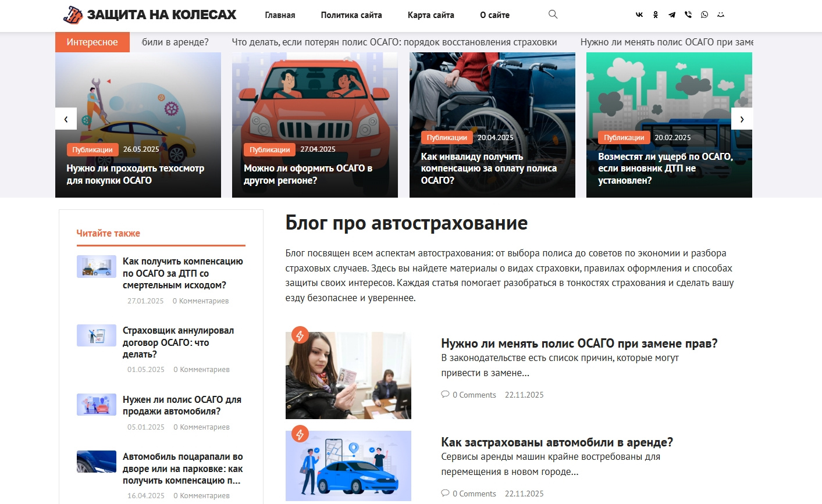The width and height of the screenshot is (822, 504).
Task: Click the date 26.05.2025 on the техосмотр slide
Action: point(141,149)
